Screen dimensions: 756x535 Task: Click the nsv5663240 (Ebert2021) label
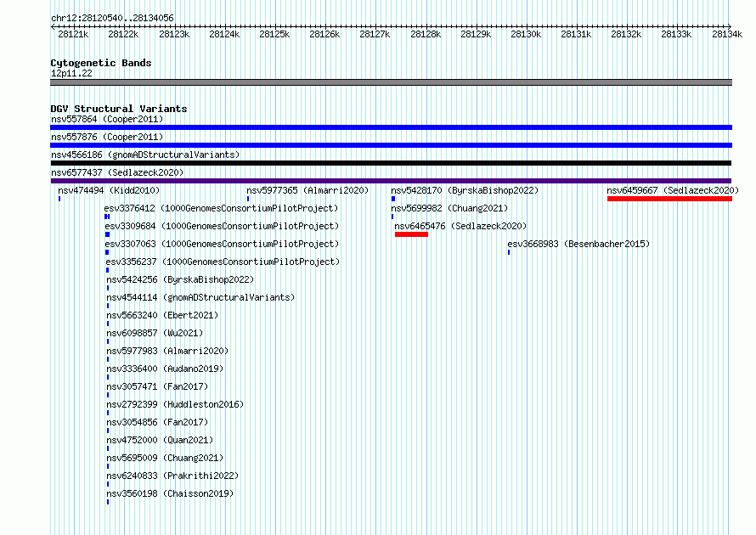click(162, 315)
